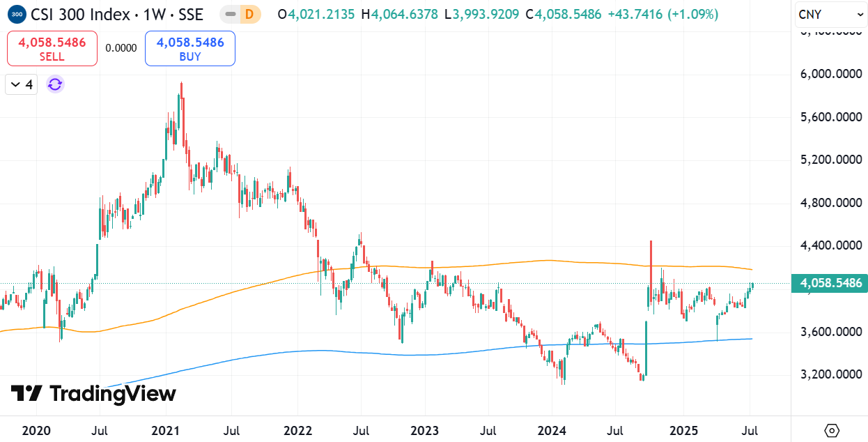Click the 4,800.0000 price axis label

coord(830,203)
